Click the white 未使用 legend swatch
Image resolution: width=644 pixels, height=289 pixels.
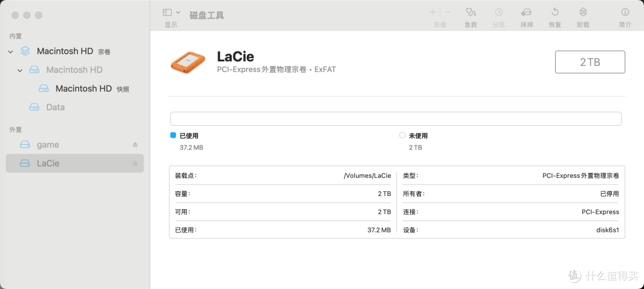click(402, 135)
